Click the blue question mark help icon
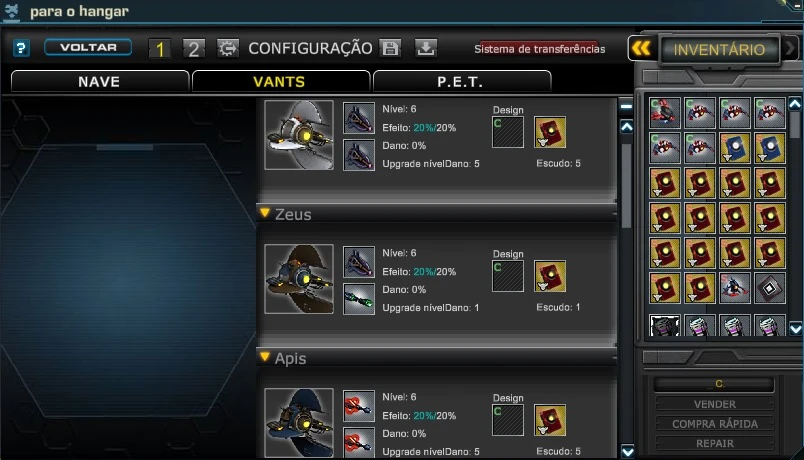 pyautogui.click(x=21, y=48)
